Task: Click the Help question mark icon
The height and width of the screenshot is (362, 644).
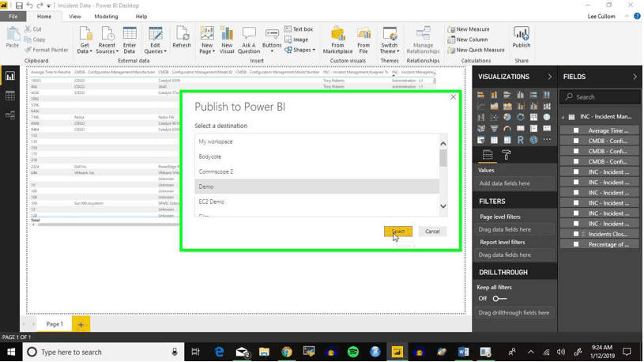Action: coord(637,17)
